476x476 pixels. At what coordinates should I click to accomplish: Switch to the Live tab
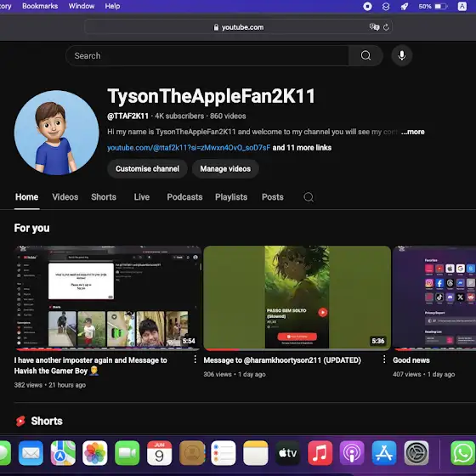[x=141, y=197]
